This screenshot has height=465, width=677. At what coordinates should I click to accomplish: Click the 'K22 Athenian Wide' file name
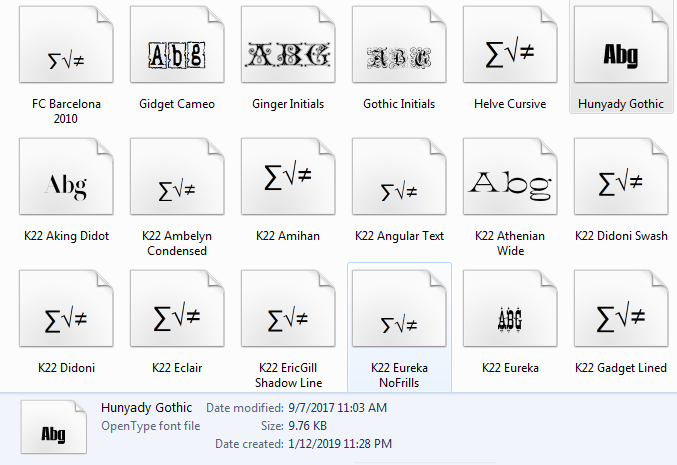pos(510,243)
